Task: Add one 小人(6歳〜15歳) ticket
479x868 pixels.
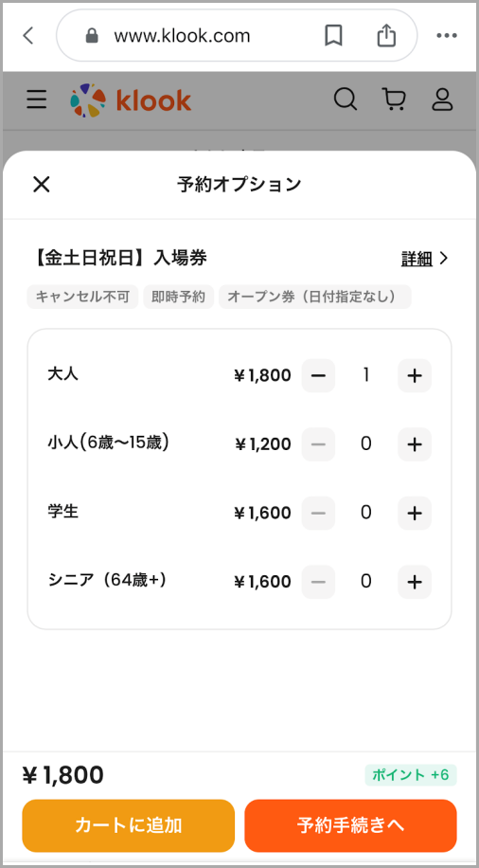Action: 415,444
